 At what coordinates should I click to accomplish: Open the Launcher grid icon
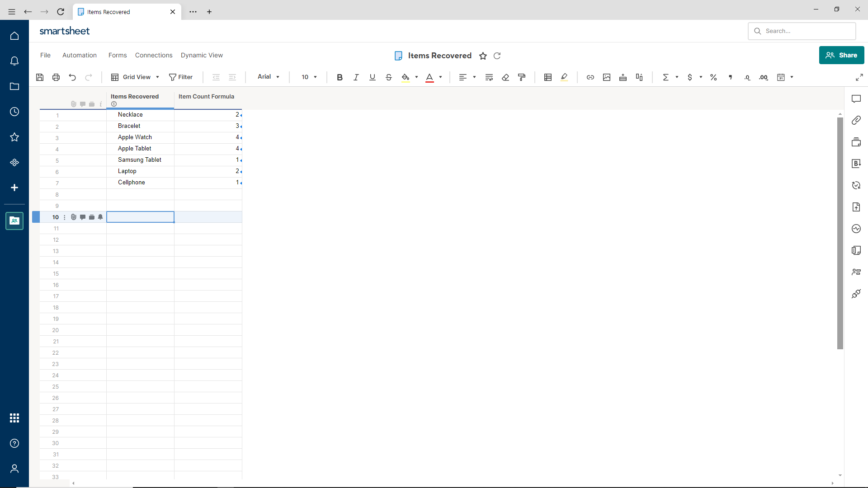tap(14, 418)
